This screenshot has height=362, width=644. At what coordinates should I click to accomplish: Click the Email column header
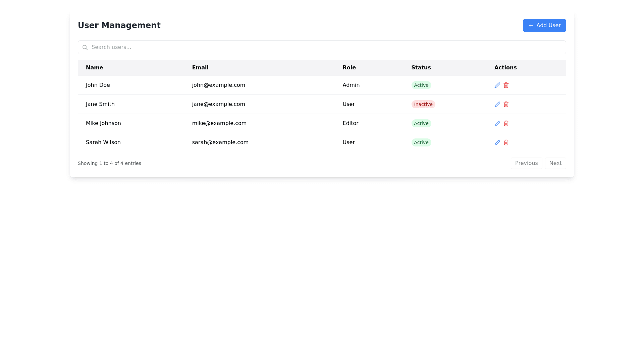pos(200,68)
